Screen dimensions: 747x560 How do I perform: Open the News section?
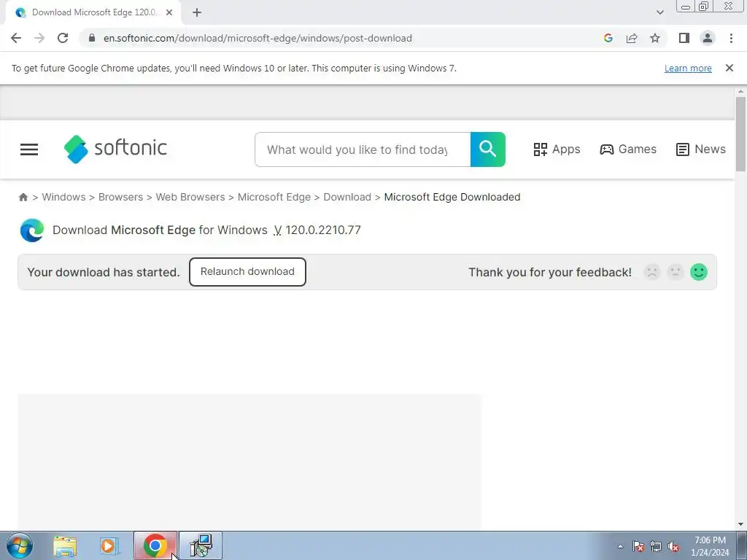point(701,149)
